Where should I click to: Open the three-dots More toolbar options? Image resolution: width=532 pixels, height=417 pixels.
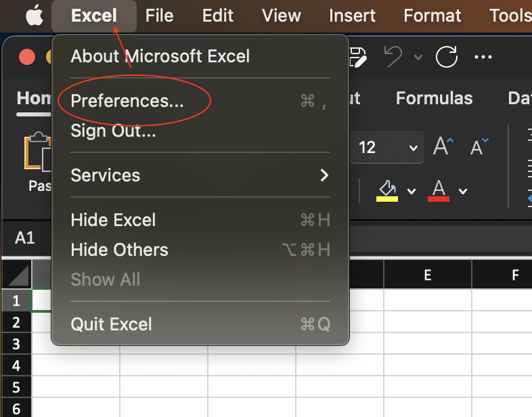pos(483,57)
